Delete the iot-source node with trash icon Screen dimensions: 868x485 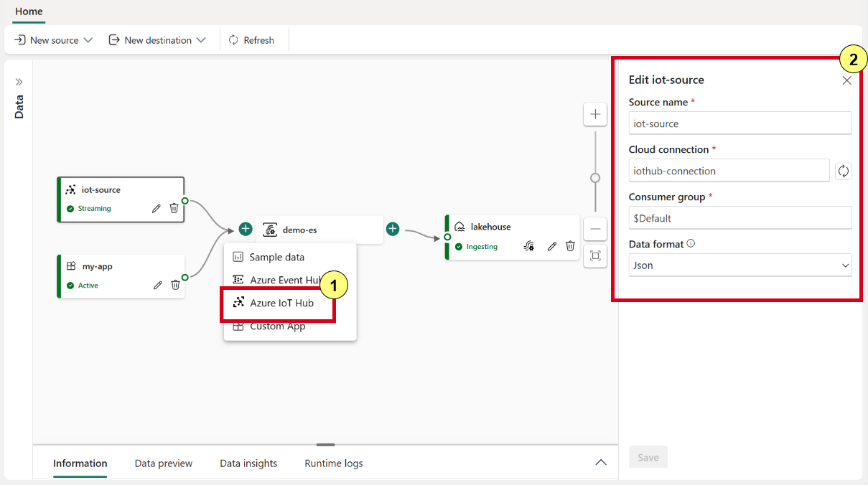pyautogui.click(x=174, y=208)
